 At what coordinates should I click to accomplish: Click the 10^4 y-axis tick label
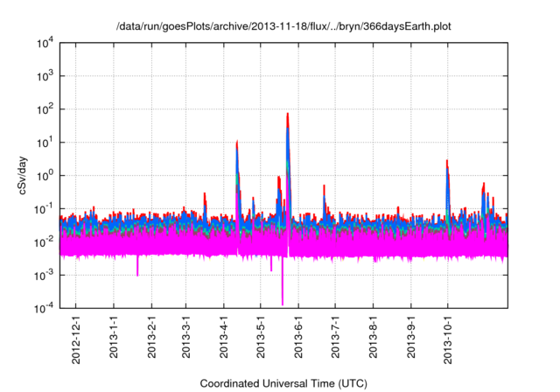pos(45,42)
